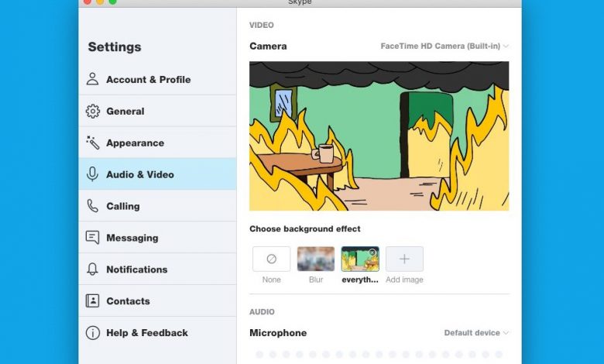Image resolution: width=604 pixels, height=364 pixels.
Task: Click the General gear icon
Action: (x=93, y=112)
